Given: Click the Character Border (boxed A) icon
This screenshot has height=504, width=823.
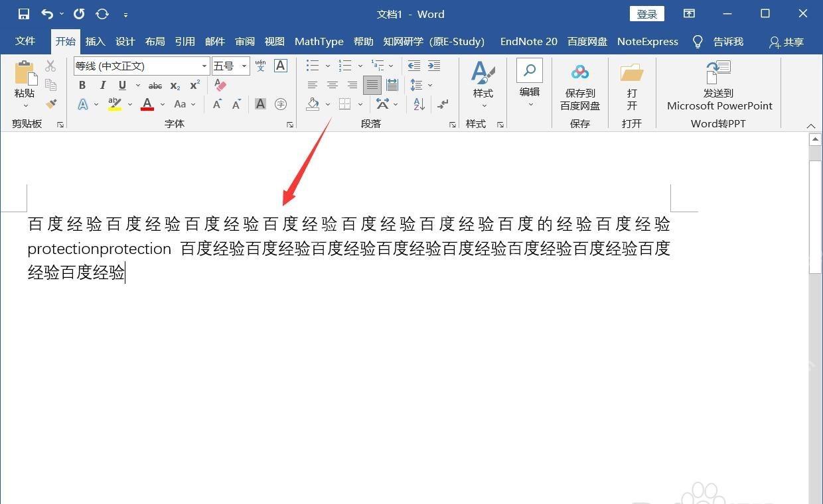Looking at the screenshot, I should click(281, 66).
